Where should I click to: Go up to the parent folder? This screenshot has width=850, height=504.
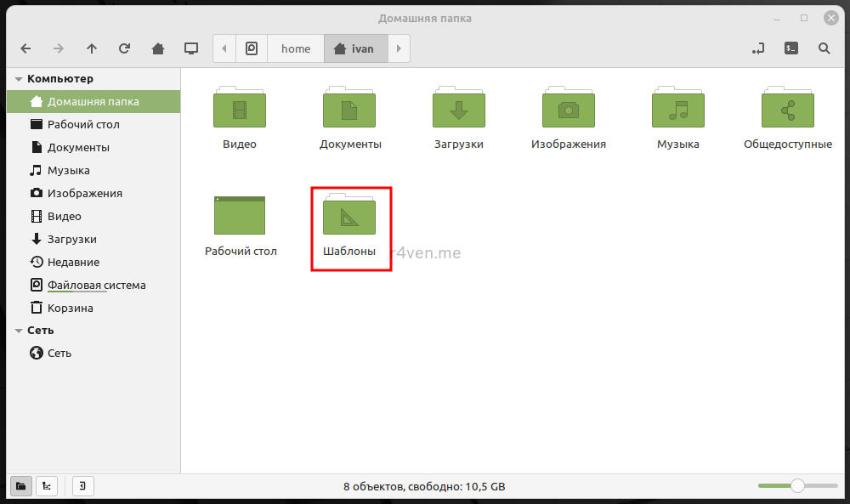92,48
